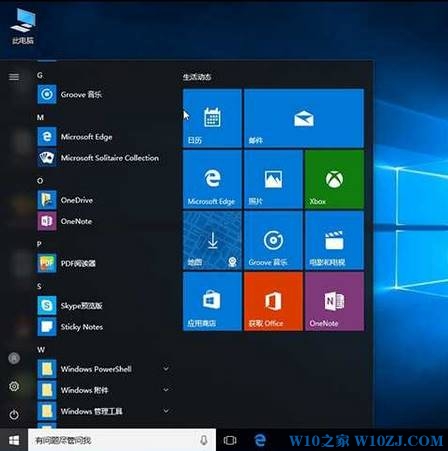Click the letter M section header
The width and height of the screenshot is (448, 451).
[40, 117]
